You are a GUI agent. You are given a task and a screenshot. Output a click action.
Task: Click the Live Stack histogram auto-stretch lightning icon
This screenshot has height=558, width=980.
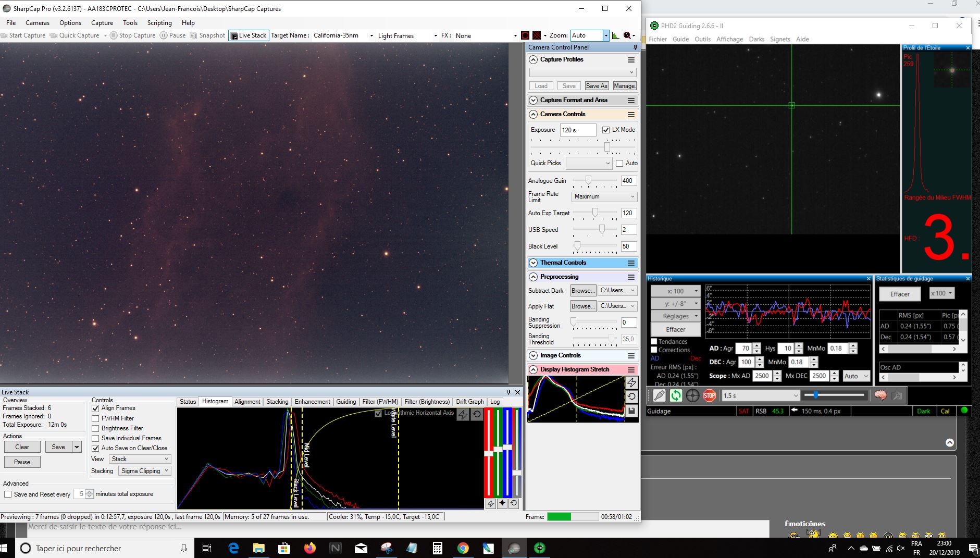pyautogui.click(x=463, y=415)
